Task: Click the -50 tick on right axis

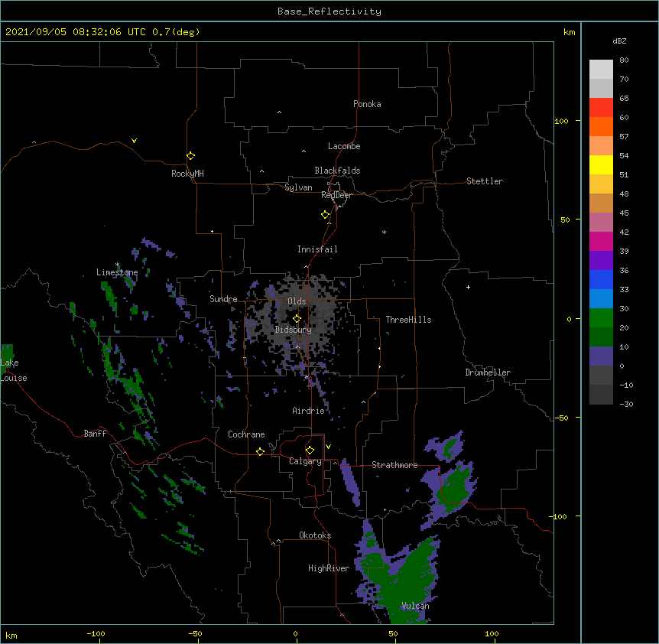Action: pos(561,418)
